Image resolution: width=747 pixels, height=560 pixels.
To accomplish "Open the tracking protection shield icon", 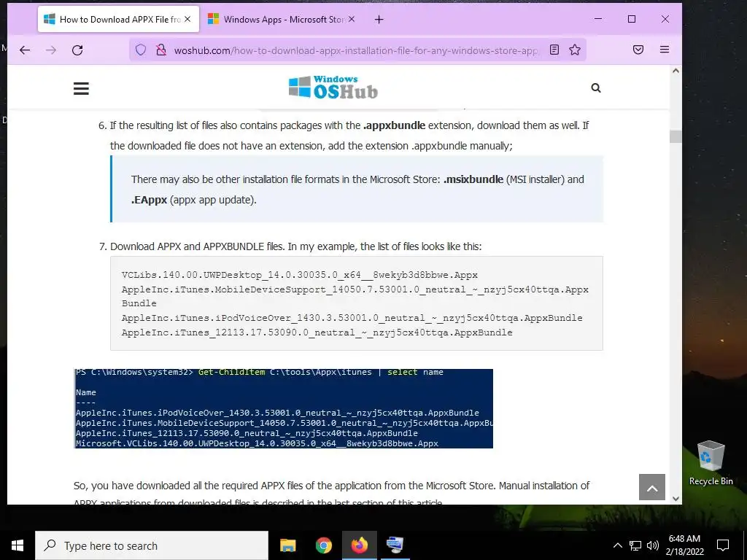I will coord(141,50).
